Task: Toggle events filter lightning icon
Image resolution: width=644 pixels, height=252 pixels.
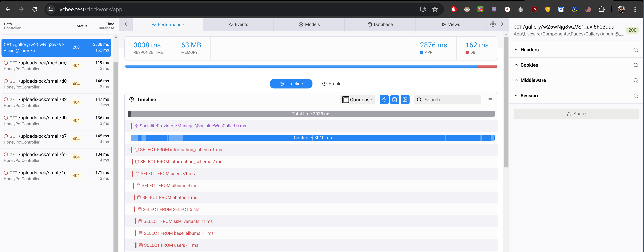Action: [384, 100]
